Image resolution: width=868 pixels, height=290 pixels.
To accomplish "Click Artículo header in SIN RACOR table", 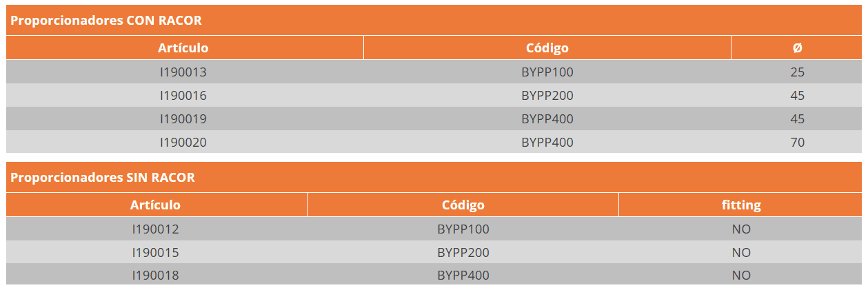I will point(155,205).
